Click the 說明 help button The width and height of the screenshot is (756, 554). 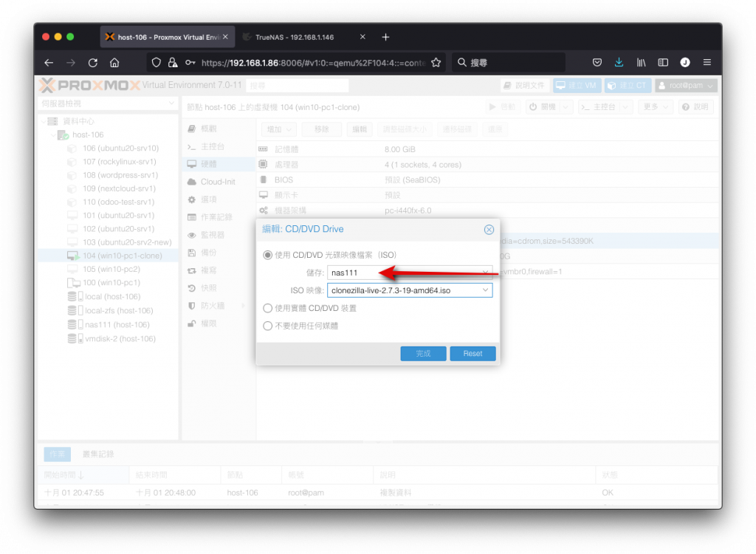695,106
